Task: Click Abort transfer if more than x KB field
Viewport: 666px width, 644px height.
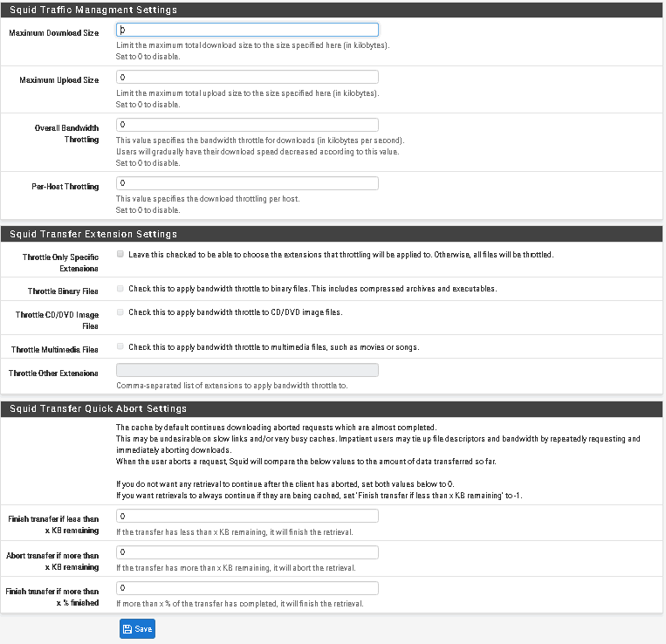Action: point(247,552)
